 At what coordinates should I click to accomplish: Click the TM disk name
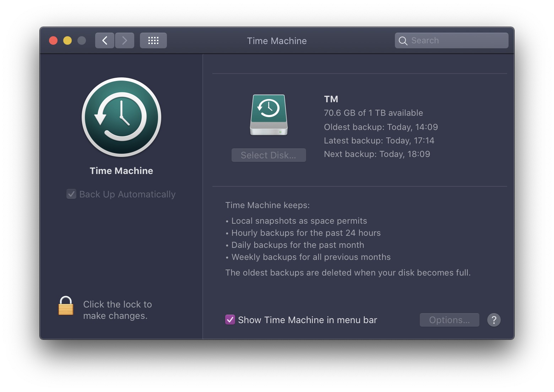(331, 99)
